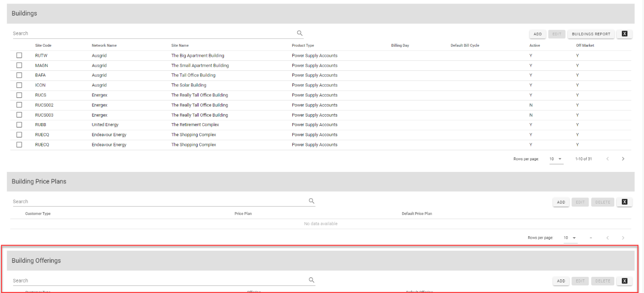Open Buildings rows per page dropdown

[556, 159]
